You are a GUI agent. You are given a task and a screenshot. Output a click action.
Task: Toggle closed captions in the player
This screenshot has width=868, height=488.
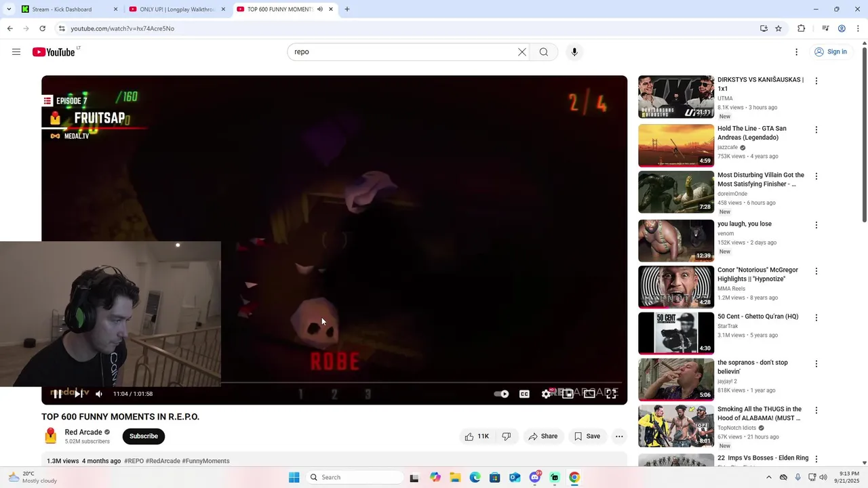click(524, 394)
